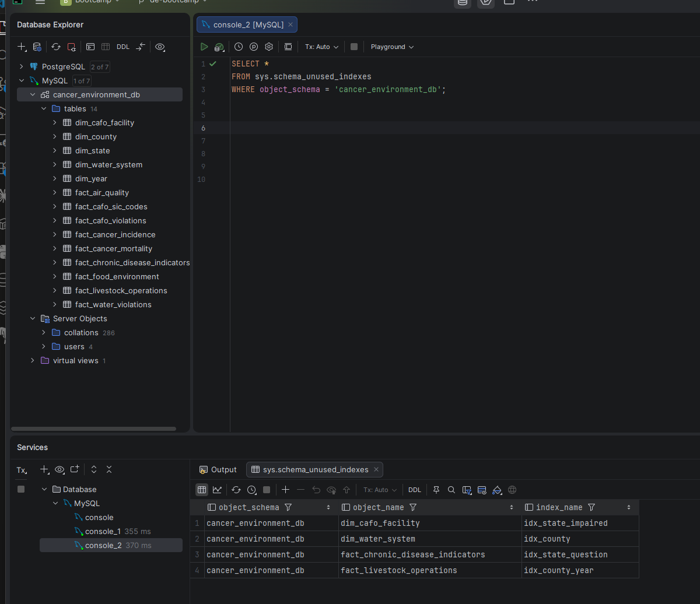Click the fact_livestock_operations result cell

click(x=430, y=570)
